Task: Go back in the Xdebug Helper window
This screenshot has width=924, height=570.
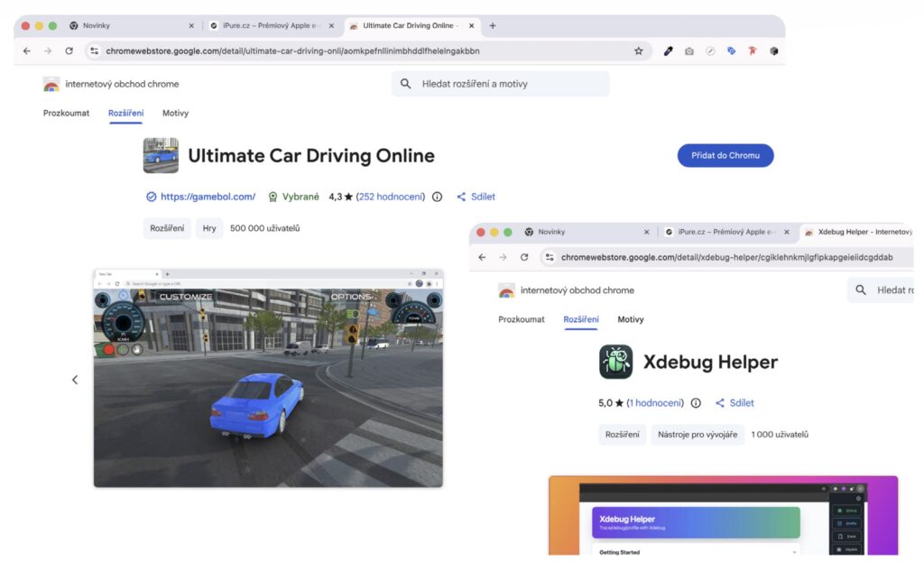Action: tap(482, 257)
